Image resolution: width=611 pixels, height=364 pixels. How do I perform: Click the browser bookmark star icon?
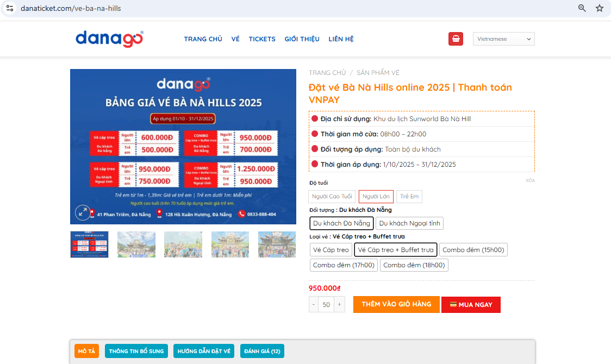[x=600, y=8]
